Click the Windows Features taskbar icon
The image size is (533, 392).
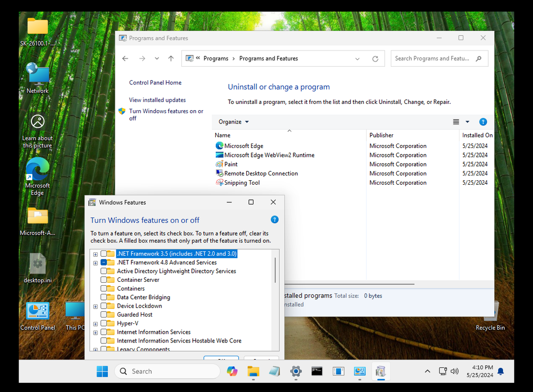coord(381,371)
